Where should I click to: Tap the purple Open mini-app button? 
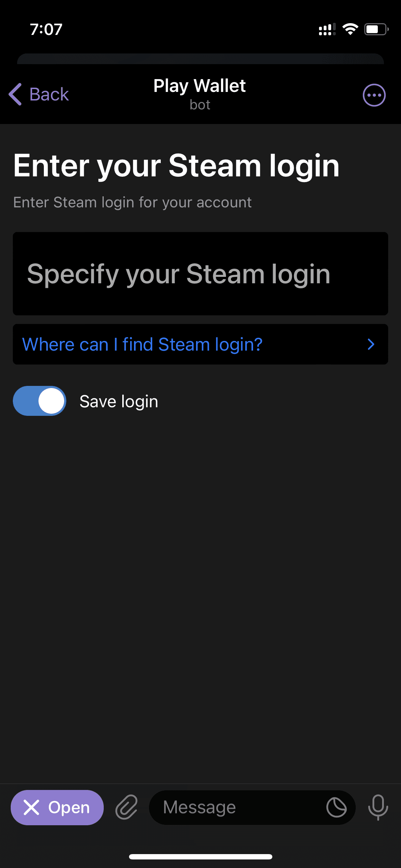57,807
